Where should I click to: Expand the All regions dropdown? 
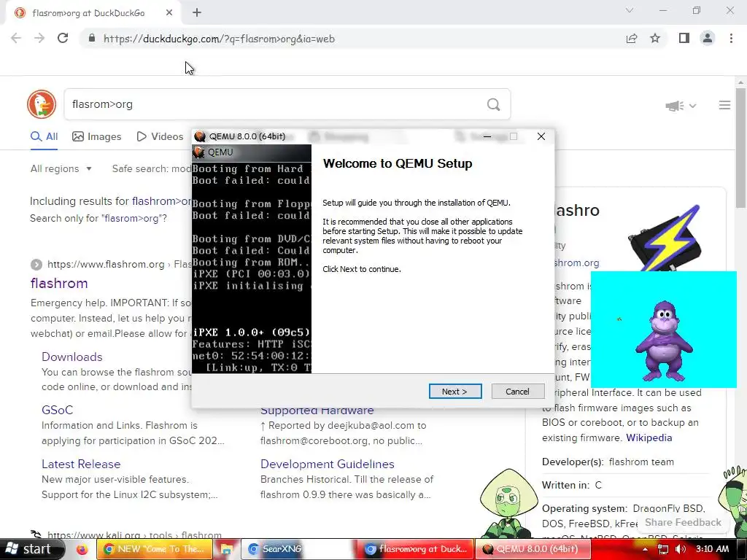pos(61,168)
